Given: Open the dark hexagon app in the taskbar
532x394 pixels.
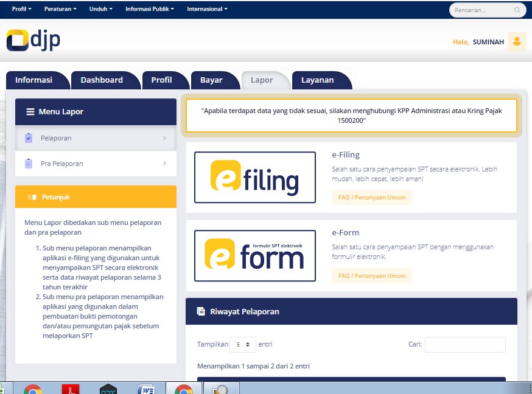Looking at the screenshot, I should pyautogui.click(x=108, y=389).
